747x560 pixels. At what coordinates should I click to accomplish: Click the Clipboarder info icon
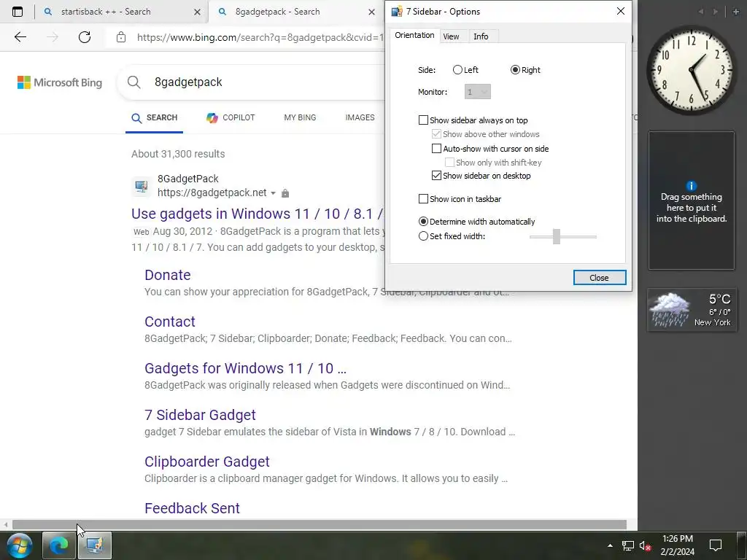point(691,186)
